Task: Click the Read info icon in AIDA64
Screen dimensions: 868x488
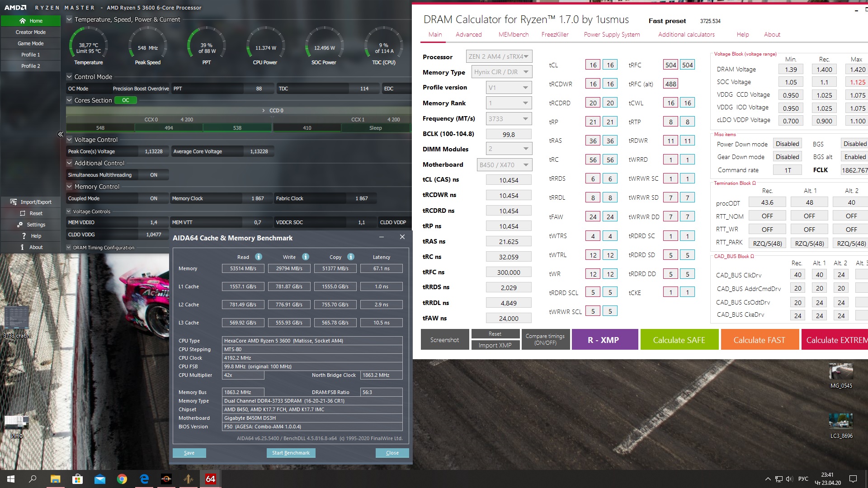Action: point(259,257)
